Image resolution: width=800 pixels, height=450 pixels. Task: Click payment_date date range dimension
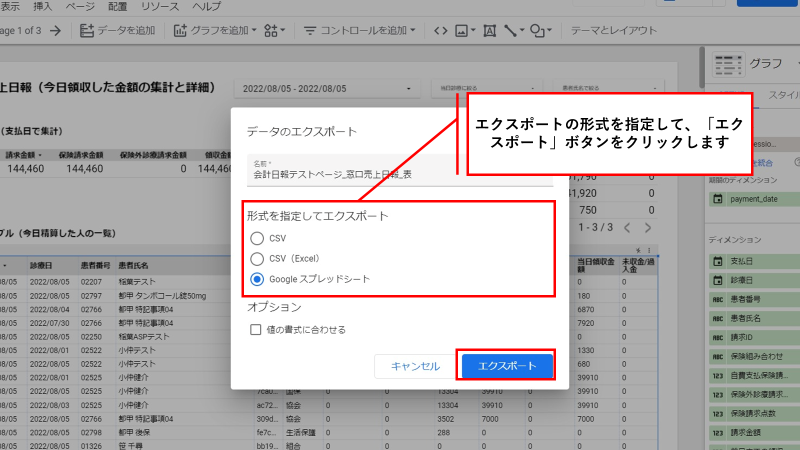(x=754, y=199)
